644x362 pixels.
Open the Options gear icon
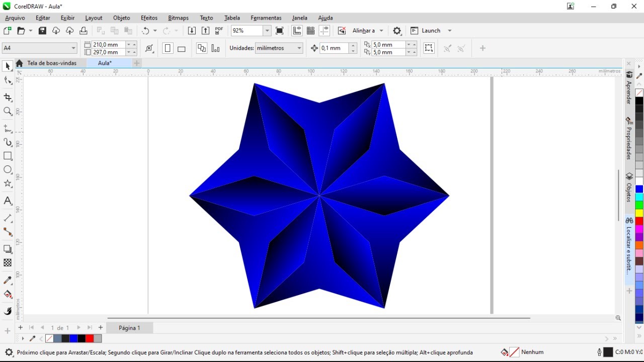coord(397,31)
